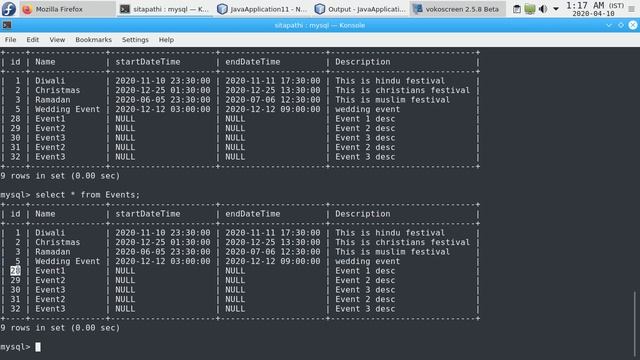This screenshot has width=640, height=360.
Task: Open the volume control tray icon
Action: pyautogui.click(x=543, y=9)
